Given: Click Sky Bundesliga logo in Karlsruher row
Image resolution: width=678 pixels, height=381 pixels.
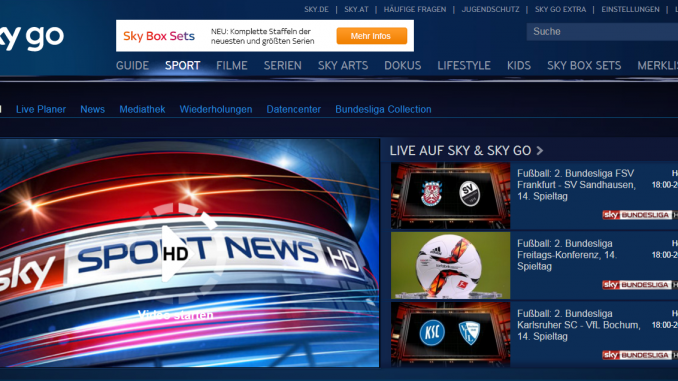Looking at the screenshot, I should (640, 355).
